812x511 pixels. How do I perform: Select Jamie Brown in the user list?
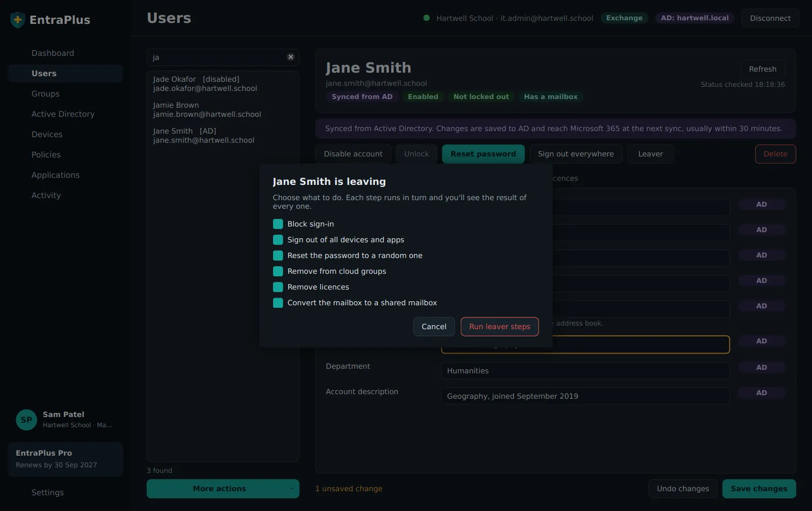pyautogui.click(x=223, y=110)
